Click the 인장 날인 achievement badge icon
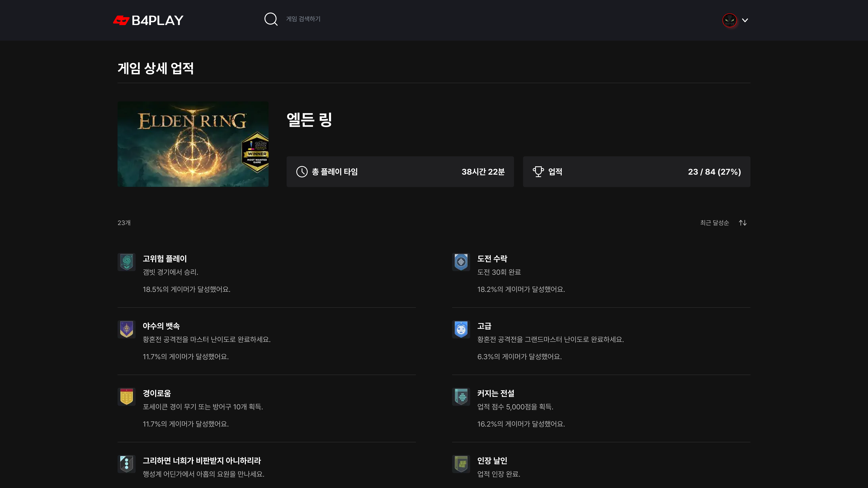The width and height of the screenshot is (868, 488). pos(461,464)
